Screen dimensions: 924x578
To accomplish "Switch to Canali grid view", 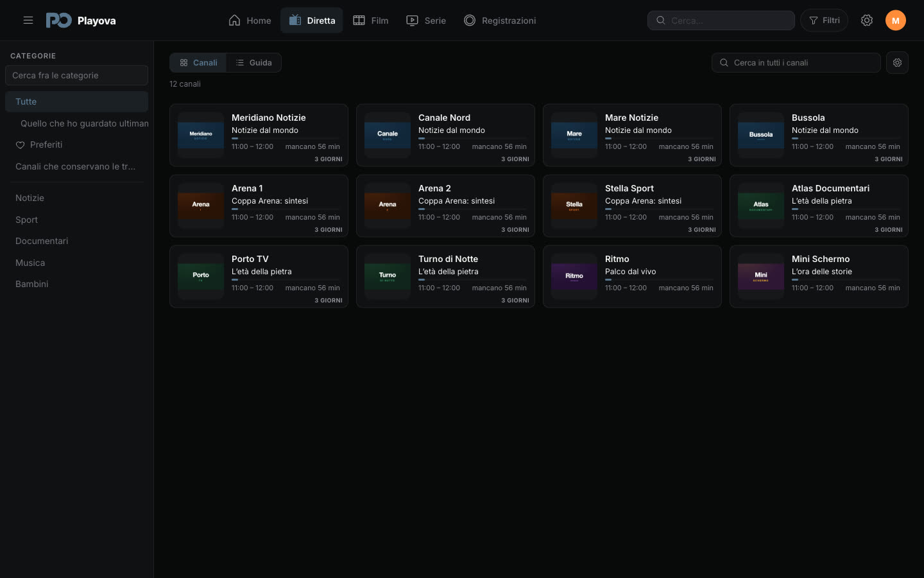I will click(198, 63).
